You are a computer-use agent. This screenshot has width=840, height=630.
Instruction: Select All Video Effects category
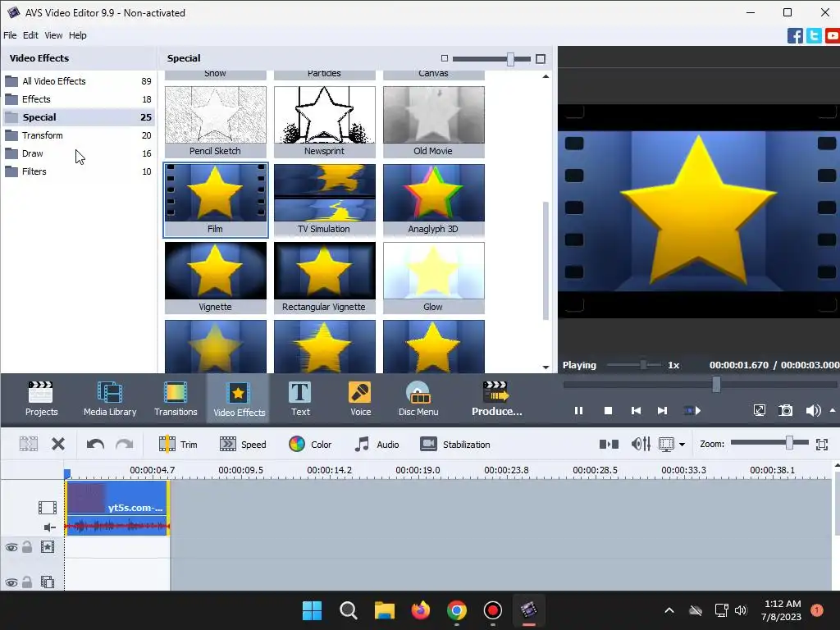click(x=79, y=81)
